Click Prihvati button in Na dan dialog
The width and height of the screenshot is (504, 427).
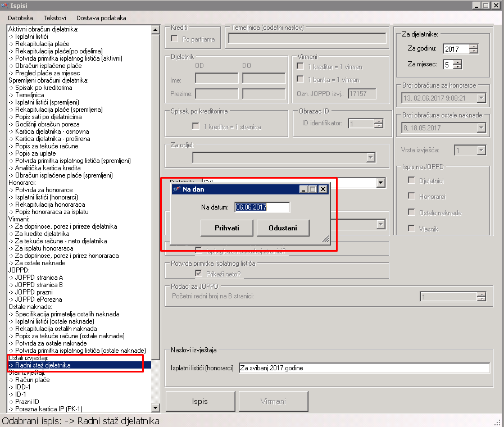[x=226, y=228]
